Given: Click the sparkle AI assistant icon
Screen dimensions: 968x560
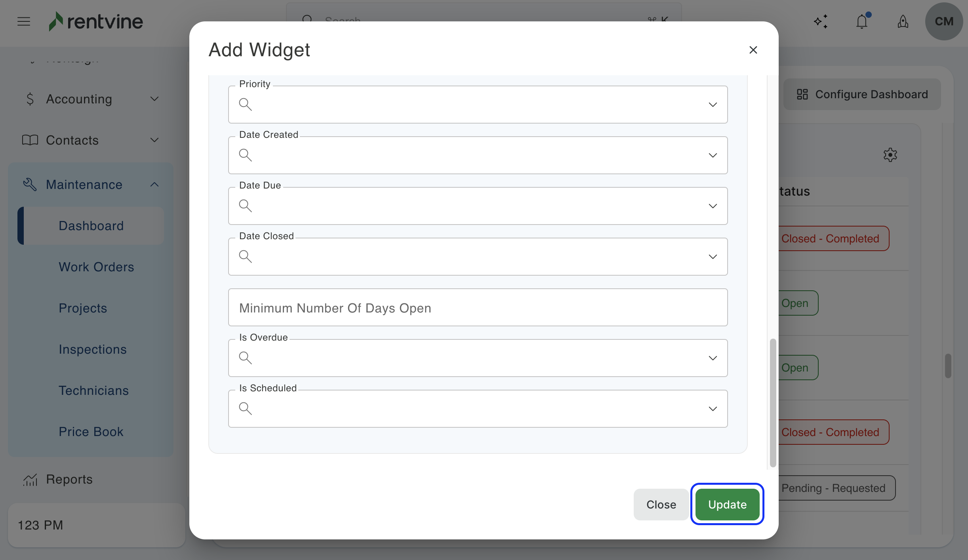Looking at the screenshot, I should pos(821,21).
